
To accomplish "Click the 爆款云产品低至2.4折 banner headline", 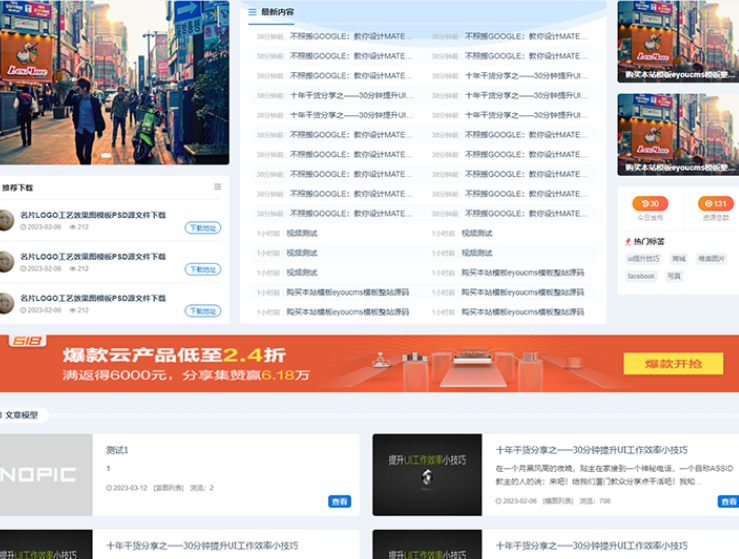I will (174, 355).
